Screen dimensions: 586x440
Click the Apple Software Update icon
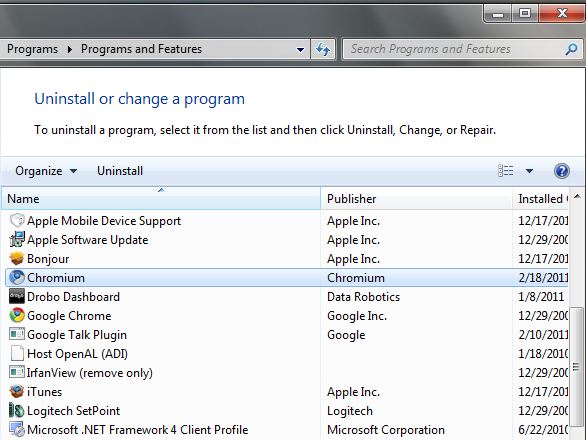click(x=17, y=240)
